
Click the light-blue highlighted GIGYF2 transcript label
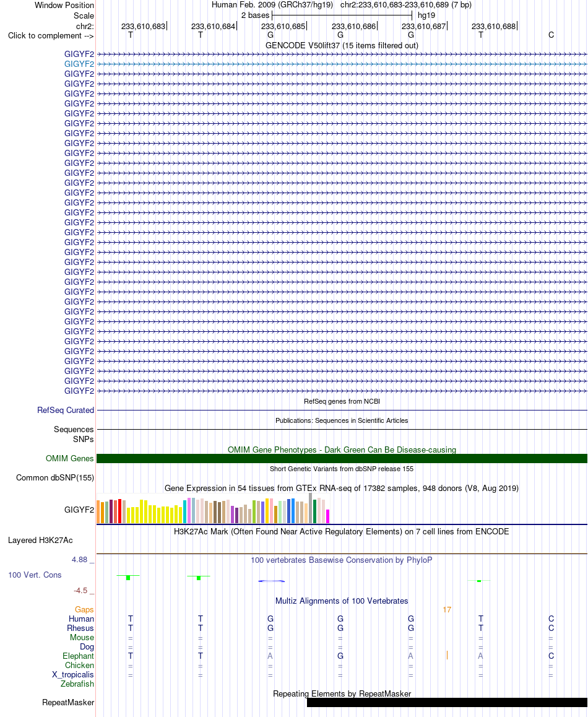tap(79, 64)
